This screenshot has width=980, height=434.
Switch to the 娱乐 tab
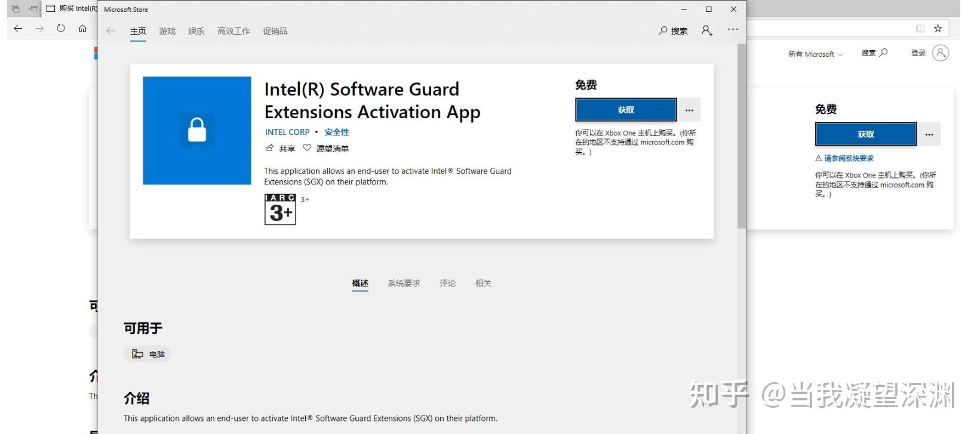(196, 31)
